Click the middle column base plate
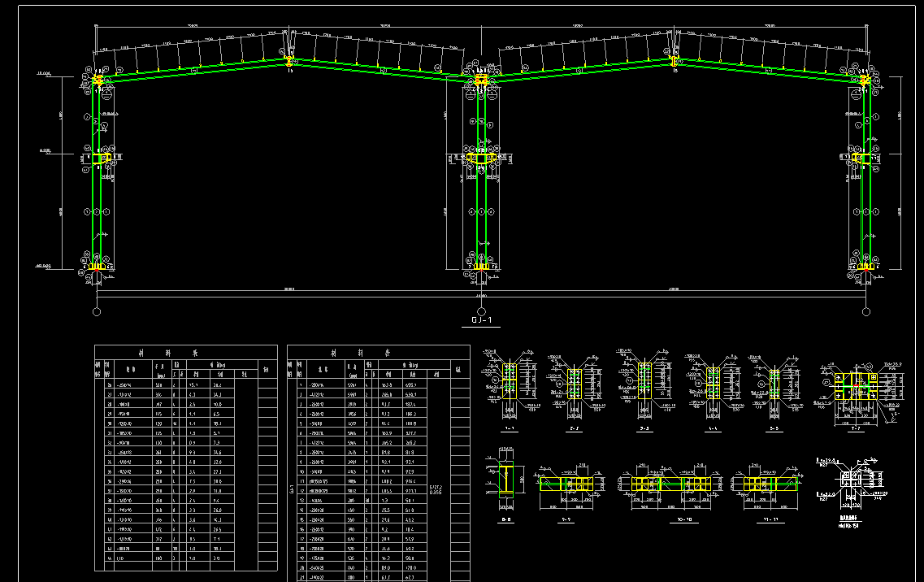The image size is (924, 582). 481,267
